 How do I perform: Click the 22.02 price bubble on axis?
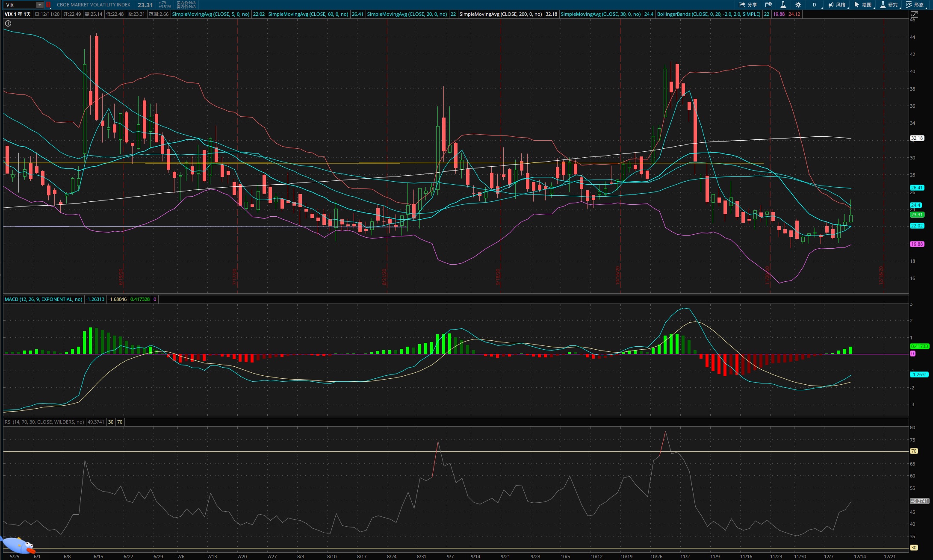pos(917,226)
